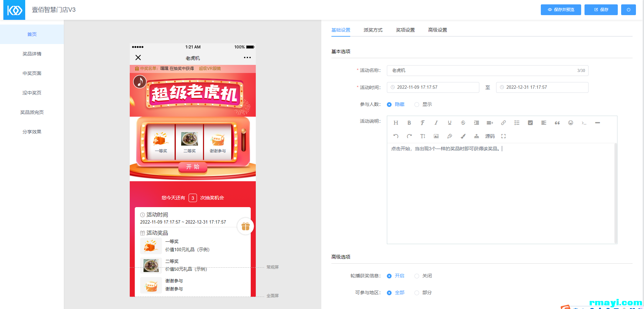Click the 保存并预览 button

[561, 10]
